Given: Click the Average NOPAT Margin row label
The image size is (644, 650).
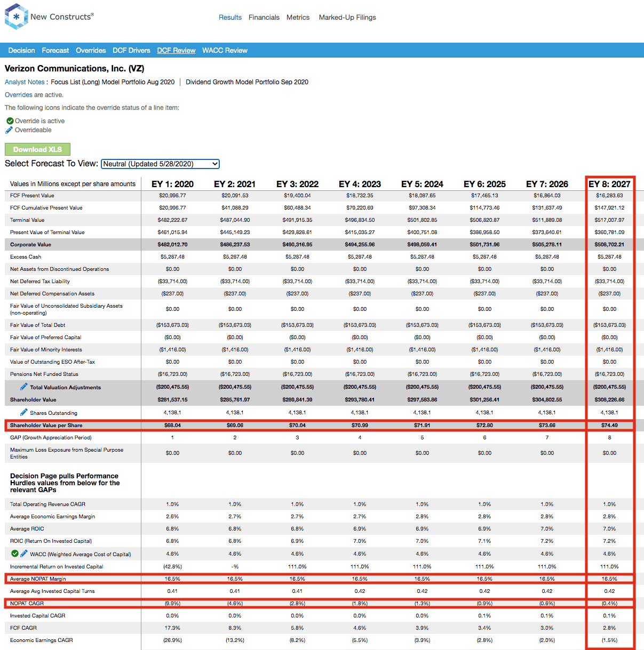Looking at the screenshot, I should coord(38,579).
